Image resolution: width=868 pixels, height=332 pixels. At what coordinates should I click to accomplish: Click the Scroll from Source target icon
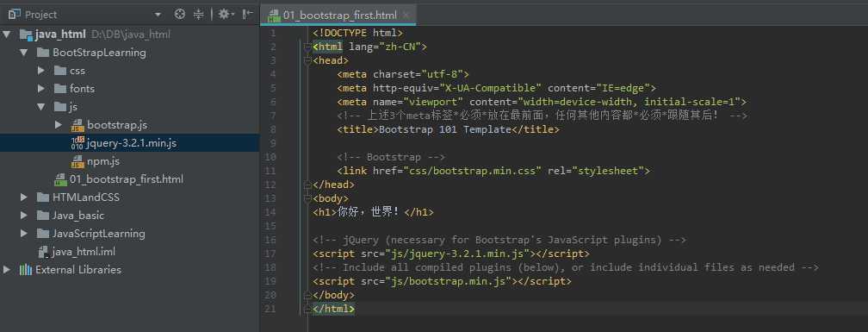(x=179, y=15)
